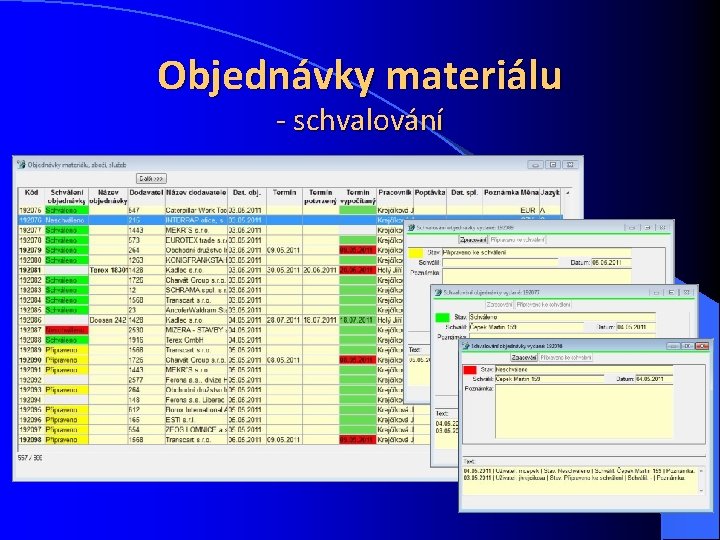720x540 pixels.
Task: Click the Datum field in the Neschváleno dialog
Action: tap(654, 379)
